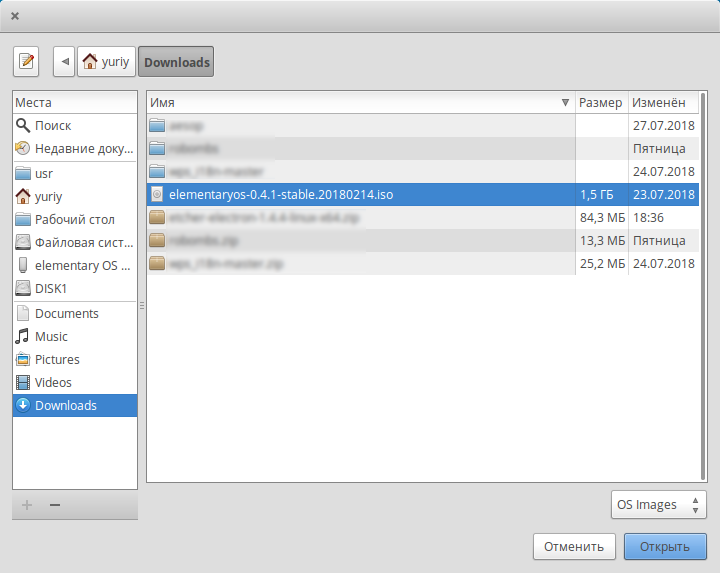The width and height of the screenshot is (720, 573).
Task: Click the file list vertical scrollbar
Action: [x=703, y=286]
